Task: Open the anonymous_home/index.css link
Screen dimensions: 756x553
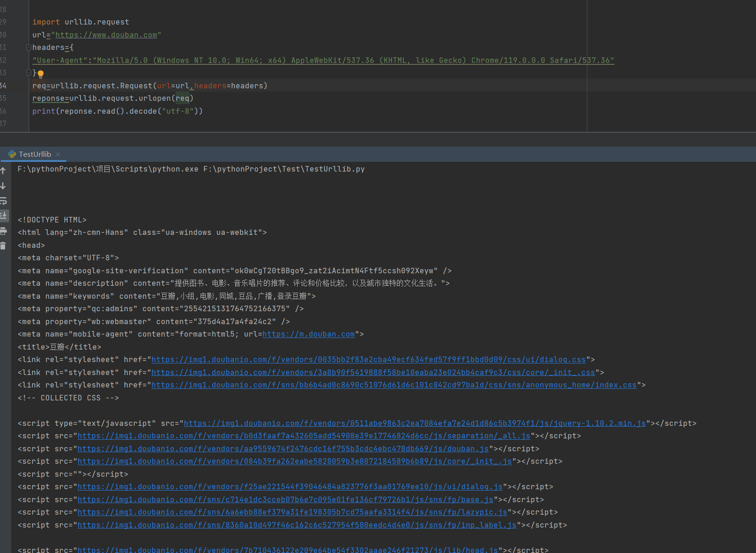Action: [394, 385]
